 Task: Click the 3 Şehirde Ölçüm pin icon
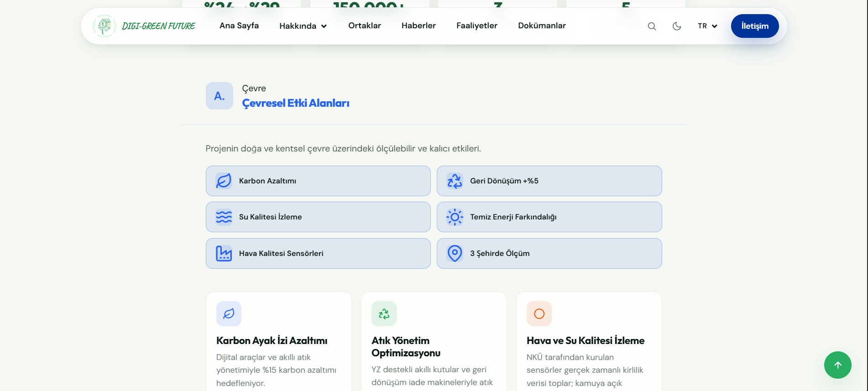click(x=455, y=253)
